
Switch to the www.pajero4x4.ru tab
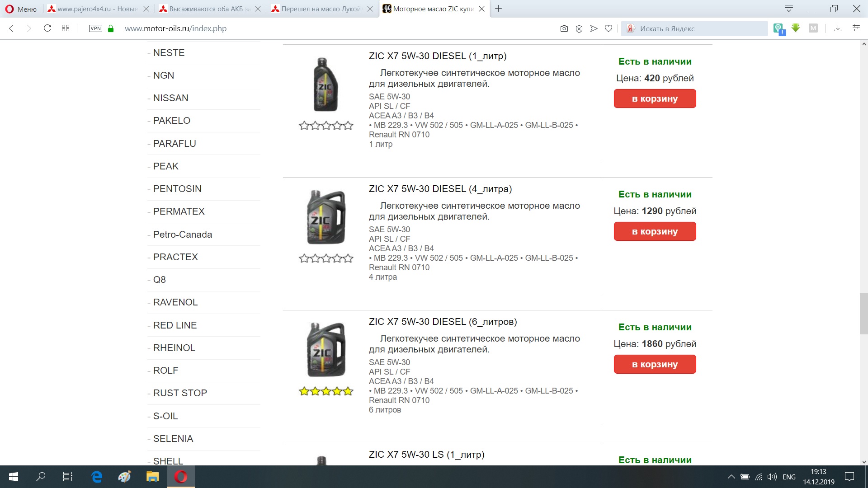(x=97, y=9)
